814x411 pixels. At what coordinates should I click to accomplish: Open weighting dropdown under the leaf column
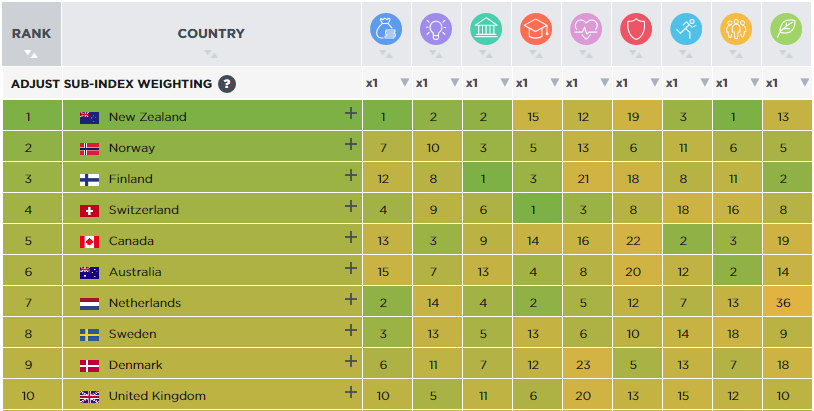[x=787, y=83]
